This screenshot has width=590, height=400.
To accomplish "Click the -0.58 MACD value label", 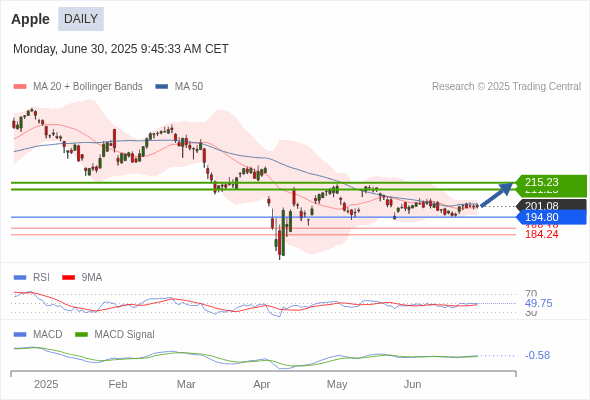I will [x=537, y=355].
